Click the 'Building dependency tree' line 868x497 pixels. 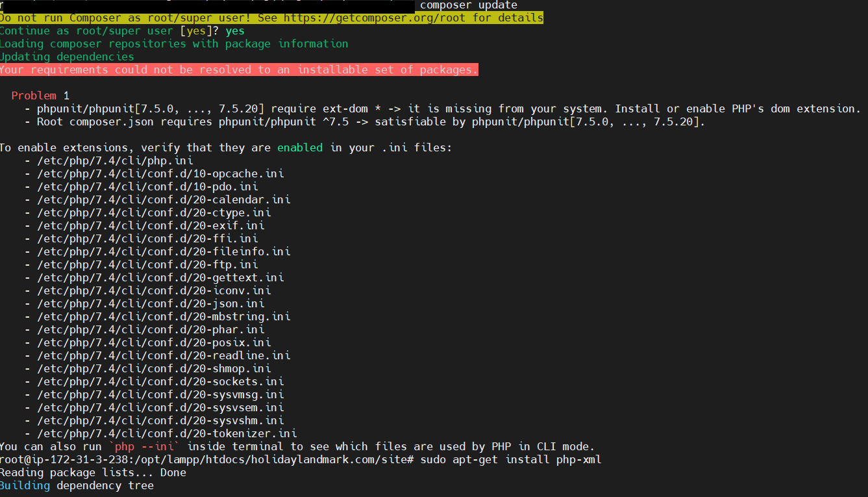tap(77, 485)
